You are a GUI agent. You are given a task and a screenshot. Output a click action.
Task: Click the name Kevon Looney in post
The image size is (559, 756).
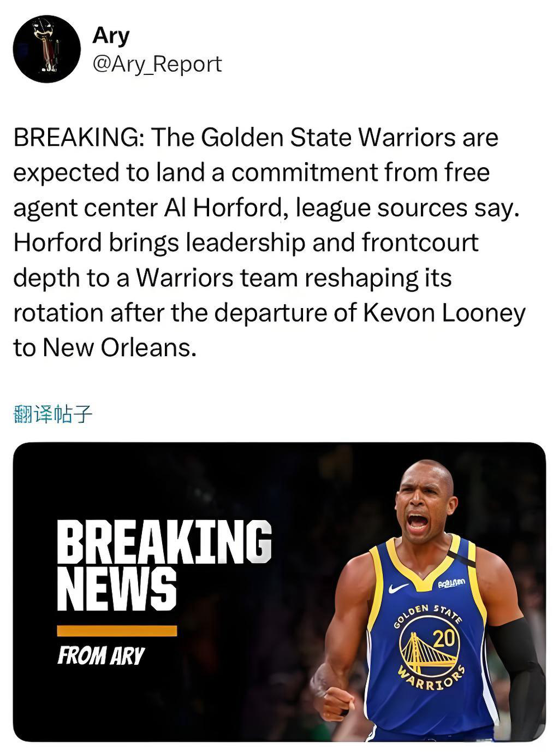pyautogui.click(x=444, y=313)
